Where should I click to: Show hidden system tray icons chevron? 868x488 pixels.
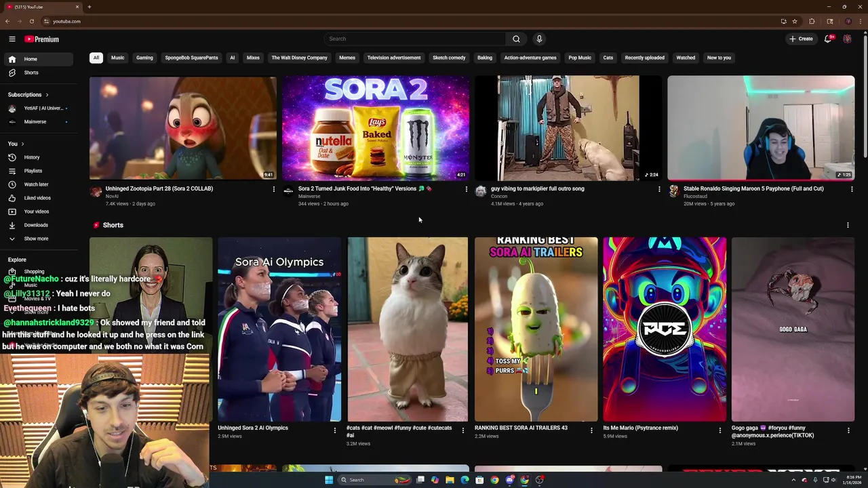click(795, 480)
